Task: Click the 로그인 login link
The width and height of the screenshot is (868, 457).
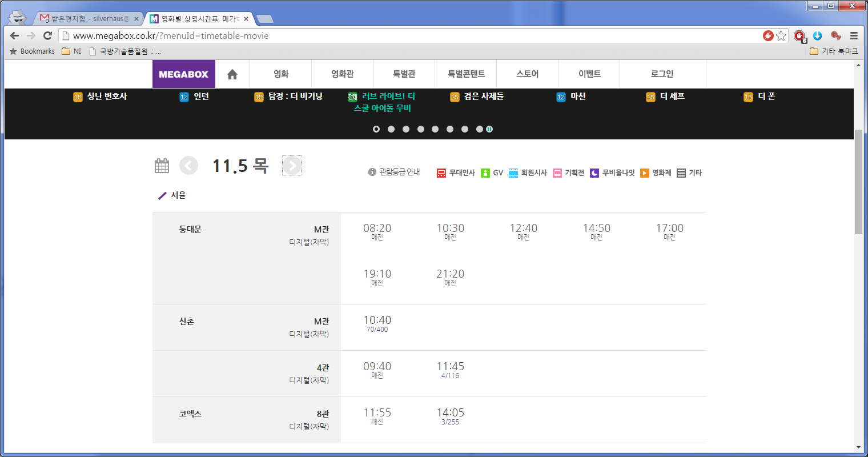Action: (662, 74)
